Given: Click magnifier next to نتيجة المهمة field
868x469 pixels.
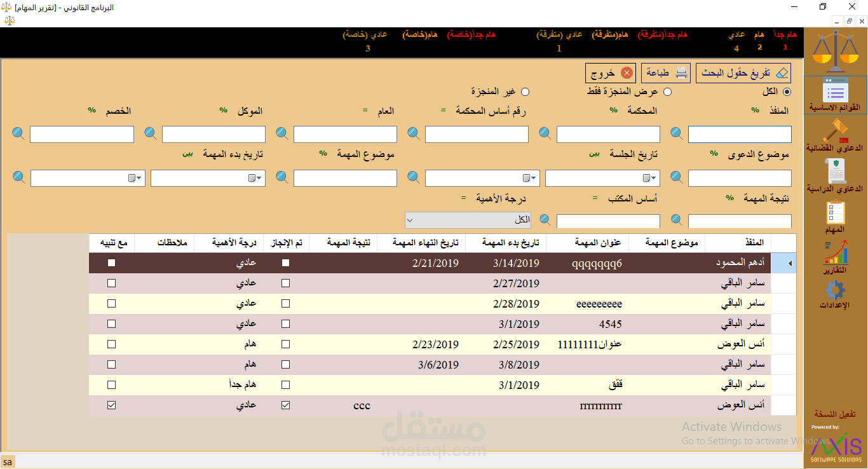Looking at the screenshot, I should point(677,220).
